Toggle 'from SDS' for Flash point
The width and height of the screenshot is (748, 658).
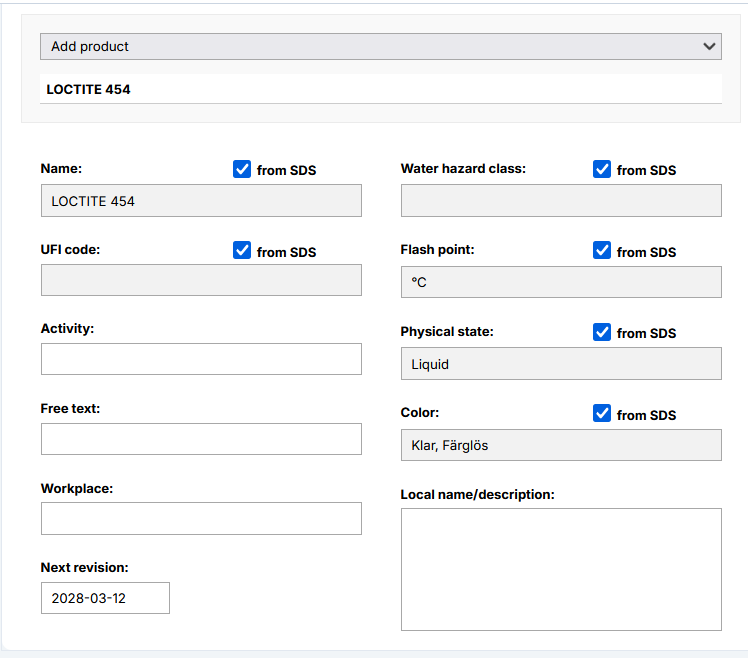[602, 250]
